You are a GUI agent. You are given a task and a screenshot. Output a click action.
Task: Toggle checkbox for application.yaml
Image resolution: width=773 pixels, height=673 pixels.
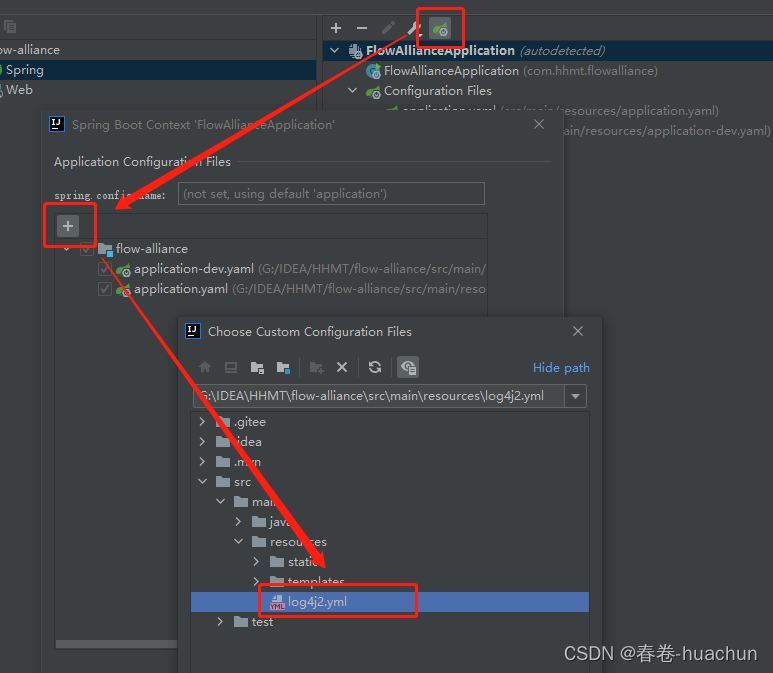click(105, 289)
